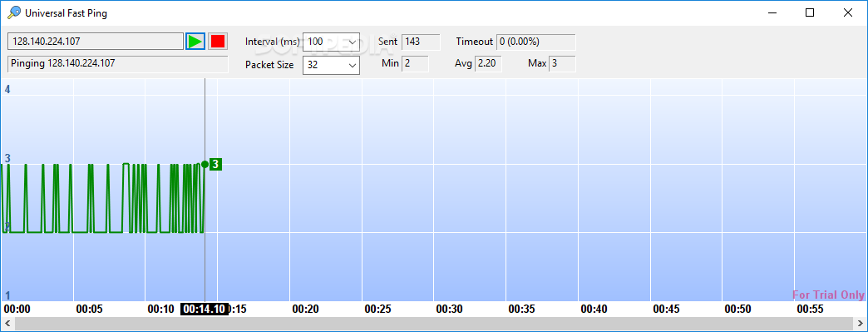The width and height of the screenshot is (868, 332).
Task: Minimize the Universal Fast Ping window
Action: tap(772, 12)
